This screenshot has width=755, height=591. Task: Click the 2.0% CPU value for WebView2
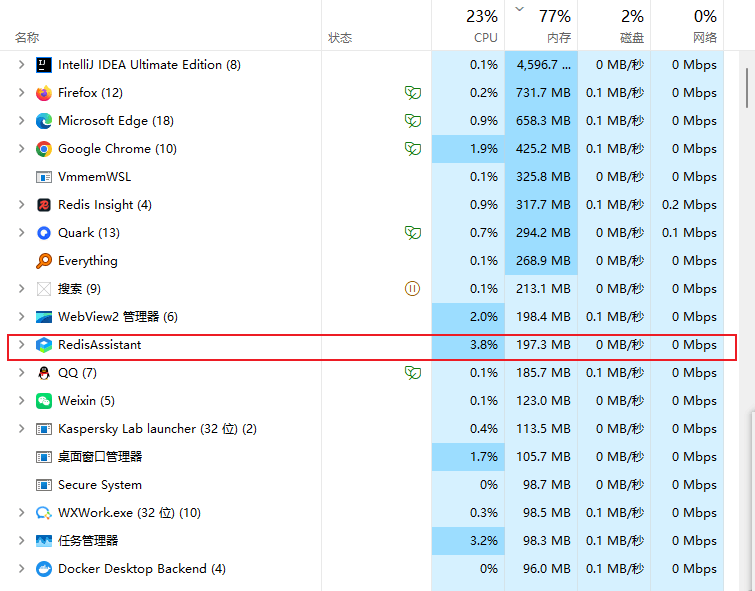[x=484, y=316]
